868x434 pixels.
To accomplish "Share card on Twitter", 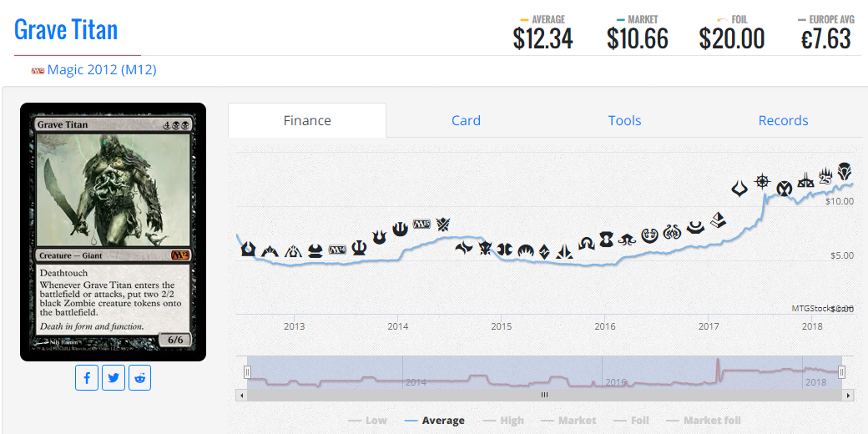I will click(x=114, y=377).
